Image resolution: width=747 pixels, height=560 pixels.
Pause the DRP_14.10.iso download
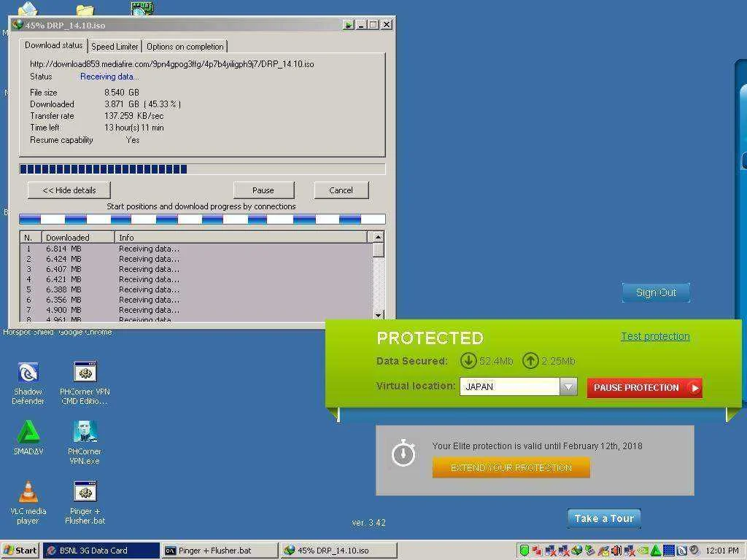coord(263,190)
